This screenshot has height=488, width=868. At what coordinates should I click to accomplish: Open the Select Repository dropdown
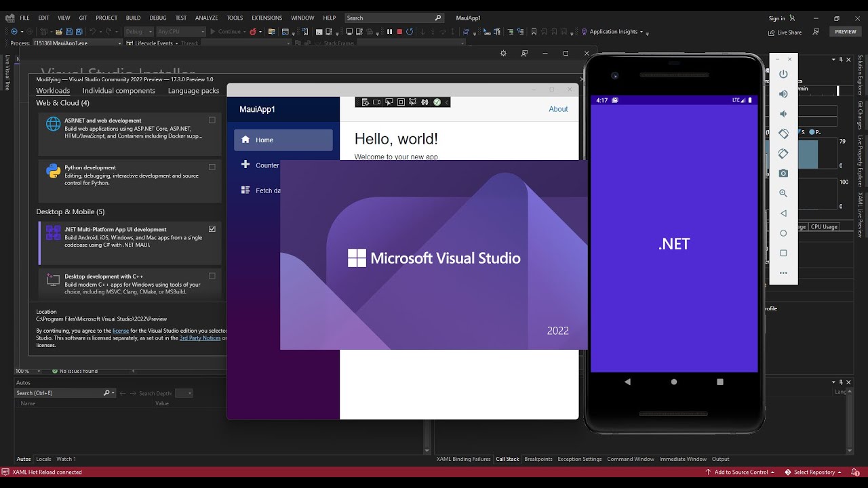pos(813,472)
